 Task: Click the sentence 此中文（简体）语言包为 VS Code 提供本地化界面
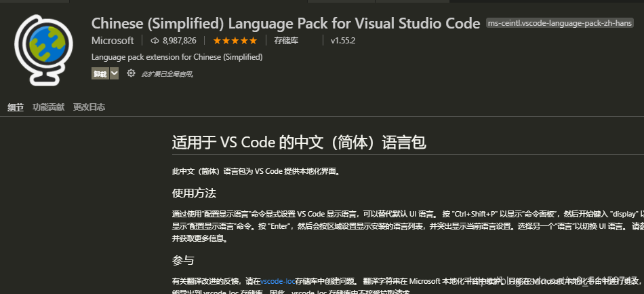(x=256, y=172)
